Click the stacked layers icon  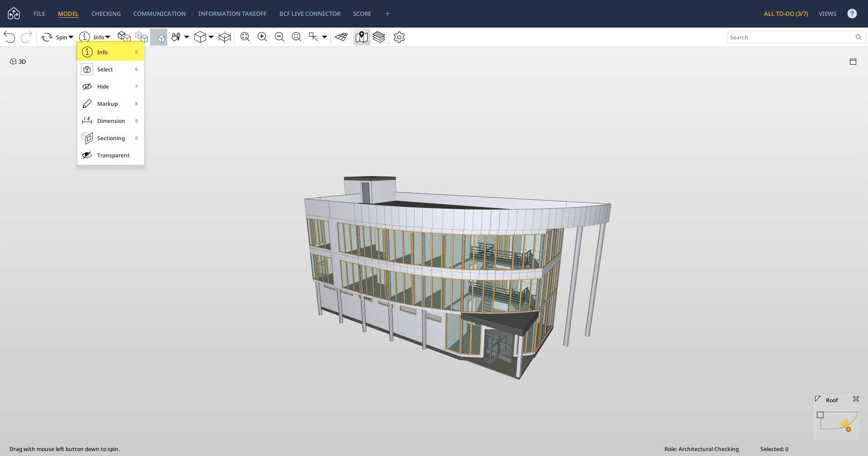(x=379, y=37)
